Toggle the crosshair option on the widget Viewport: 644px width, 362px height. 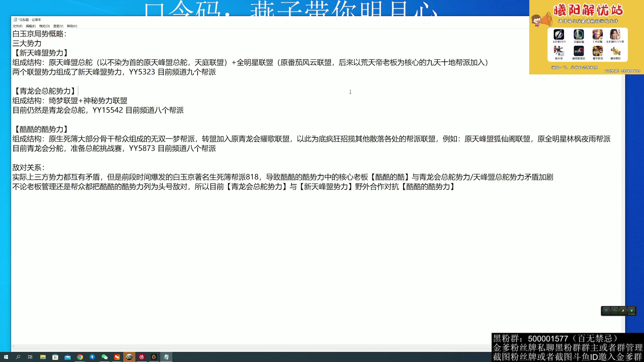pos(615,310)
